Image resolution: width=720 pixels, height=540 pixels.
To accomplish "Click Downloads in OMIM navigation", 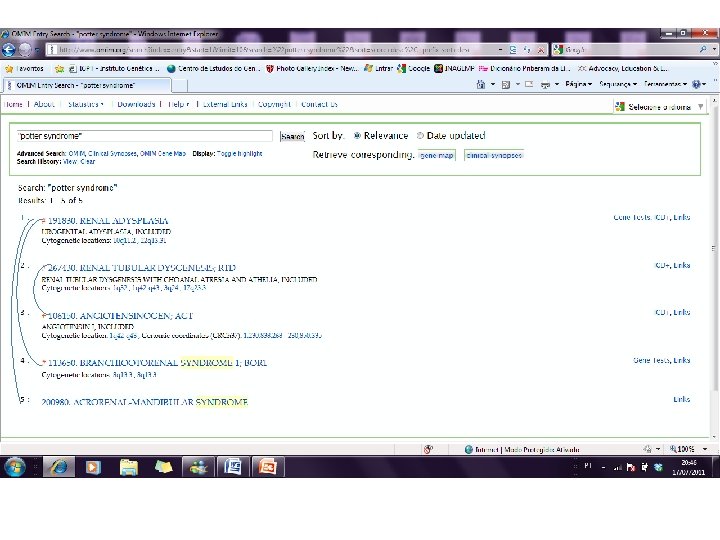I will coord(136,104).
